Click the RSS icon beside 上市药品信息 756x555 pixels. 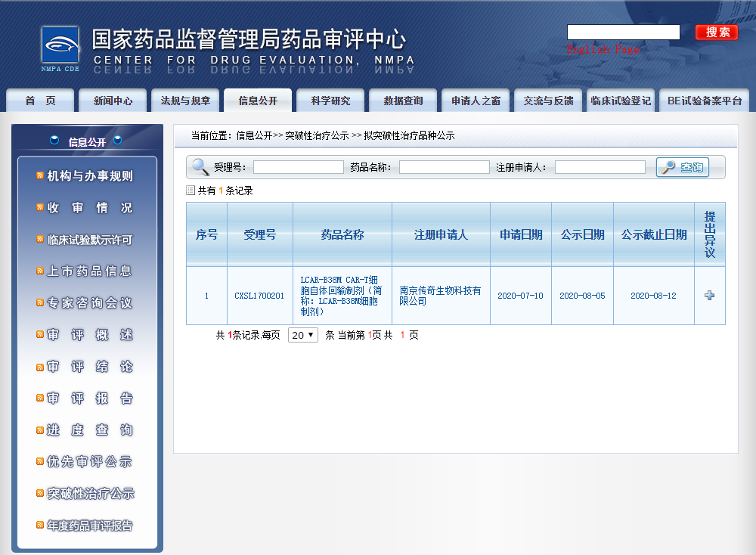pyautogui.click(x=40, y=271)
